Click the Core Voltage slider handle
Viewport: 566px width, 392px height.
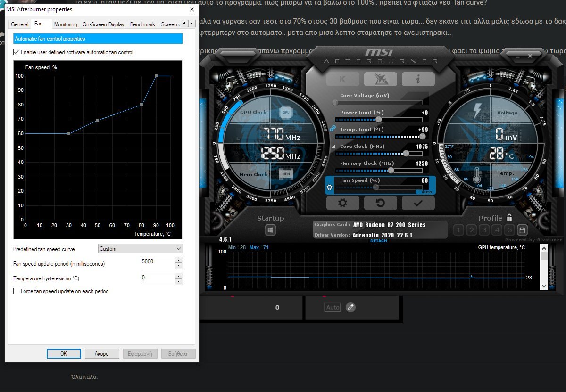pos(335,102)
